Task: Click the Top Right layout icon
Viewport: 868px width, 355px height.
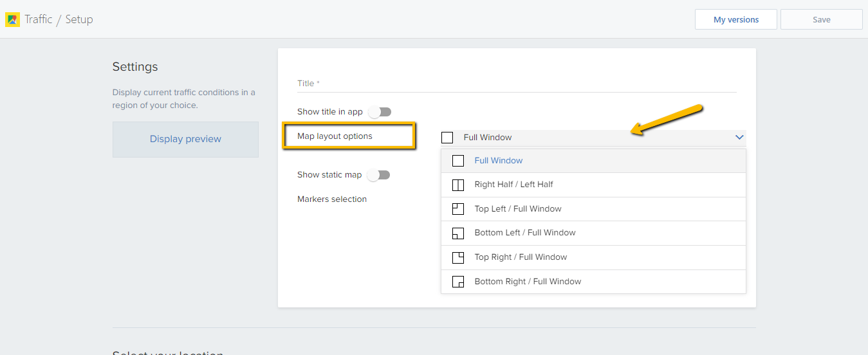Action: coord(458,257)
